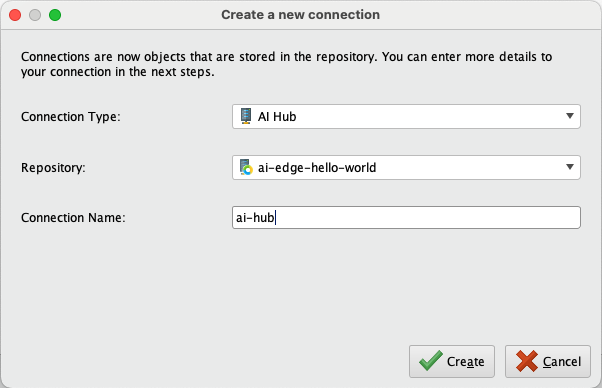602x388 pixels.
Task: Click the 'Create a new connection' title
Action: click(x=301, y=15)
